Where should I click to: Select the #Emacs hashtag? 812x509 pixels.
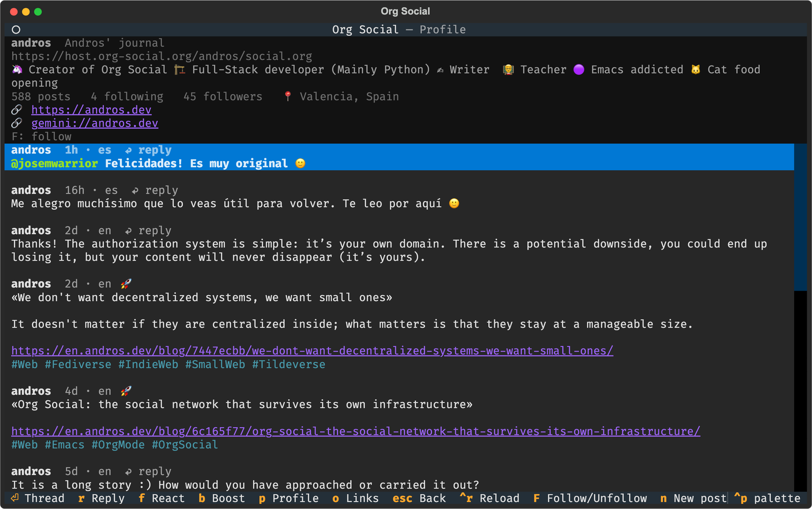(x=64, y=444)
